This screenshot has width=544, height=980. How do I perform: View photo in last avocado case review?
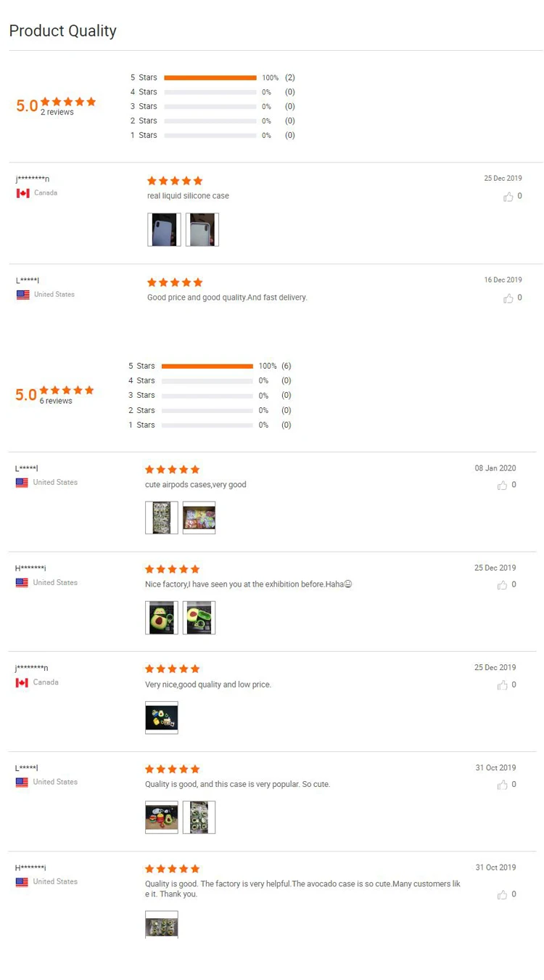(162, 924)
